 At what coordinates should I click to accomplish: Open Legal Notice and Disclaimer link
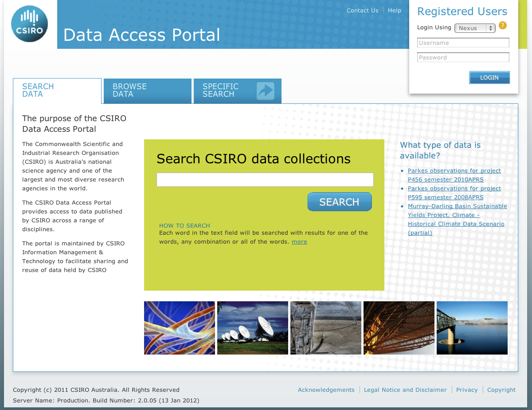click(405, 390)
